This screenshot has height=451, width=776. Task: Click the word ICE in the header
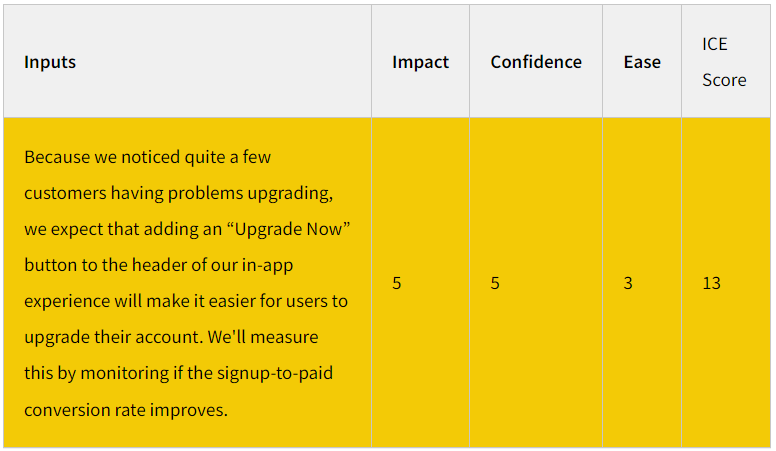click(715, 44)
